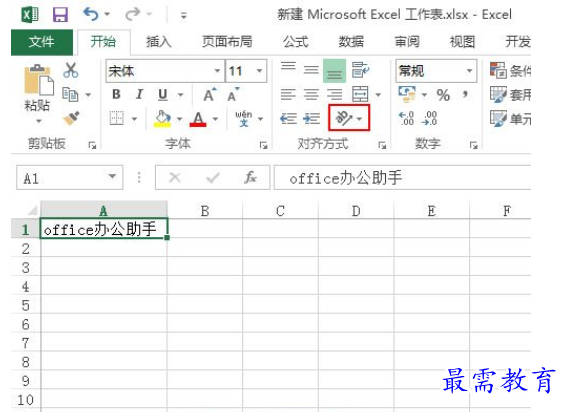Click the Merge & Center icon
Viewport: 564px width, 412px height.
tap(360, 95)
